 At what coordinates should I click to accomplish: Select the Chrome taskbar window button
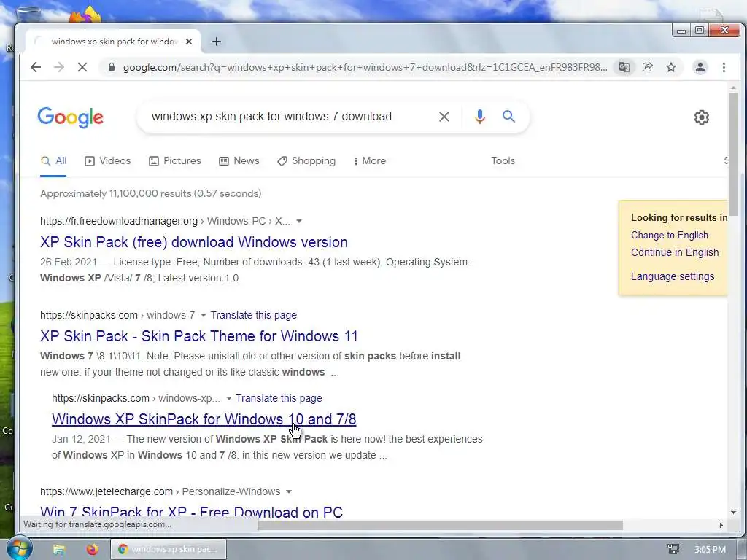pos(169,549)
